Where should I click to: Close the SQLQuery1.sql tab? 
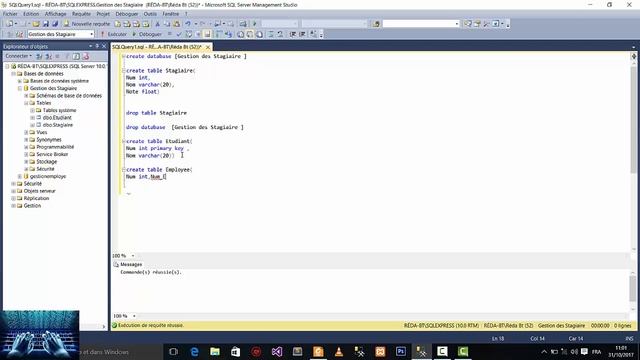click(x=208, y=47)
